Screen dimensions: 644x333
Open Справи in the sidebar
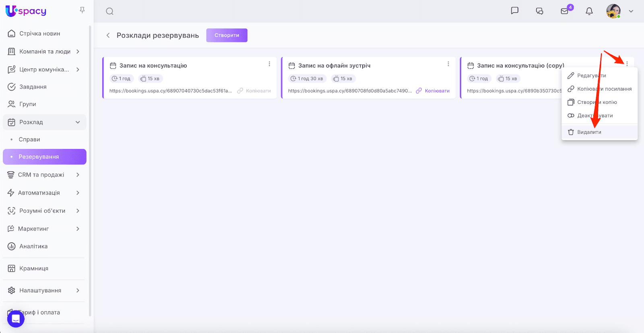pos(29,139)
